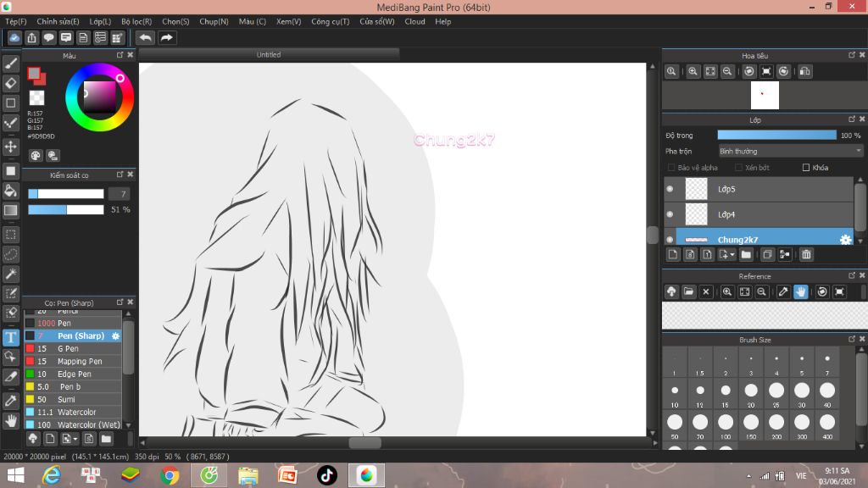The height and width of the screenshot is (488, 868).
Task: Delete the selected layer
Action: (x=806, y=254)
